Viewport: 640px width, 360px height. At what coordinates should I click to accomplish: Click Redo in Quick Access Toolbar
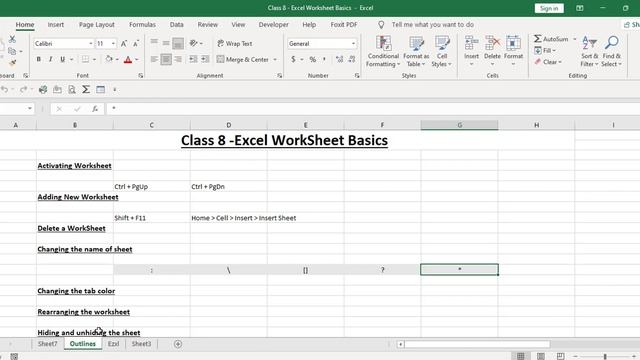[24, 89]
